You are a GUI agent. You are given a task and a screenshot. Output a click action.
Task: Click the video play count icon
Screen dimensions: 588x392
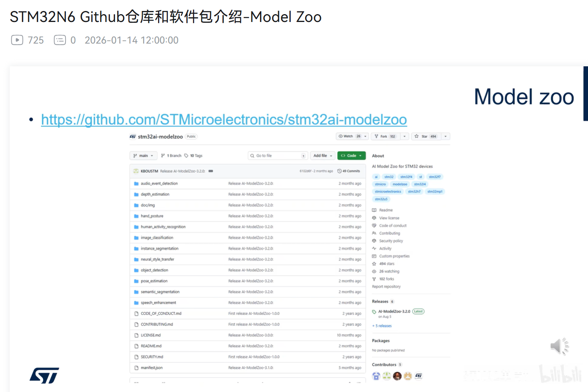17,40
